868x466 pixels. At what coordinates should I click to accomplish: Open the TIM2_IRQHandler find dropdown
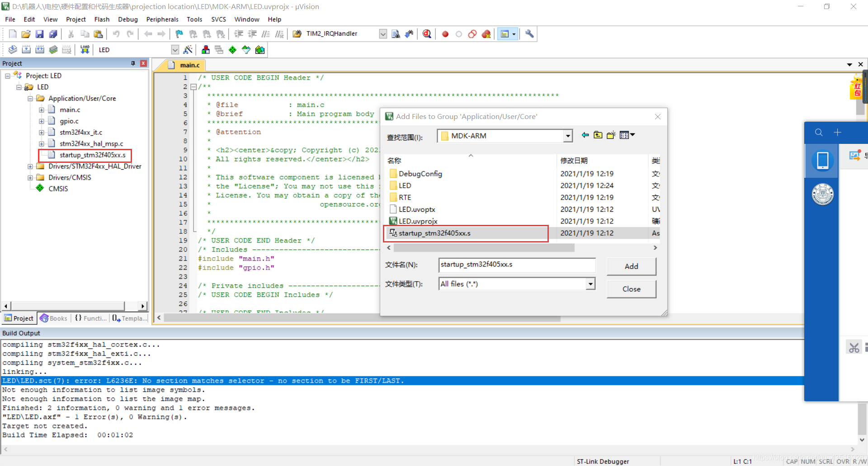click(383, 34)
